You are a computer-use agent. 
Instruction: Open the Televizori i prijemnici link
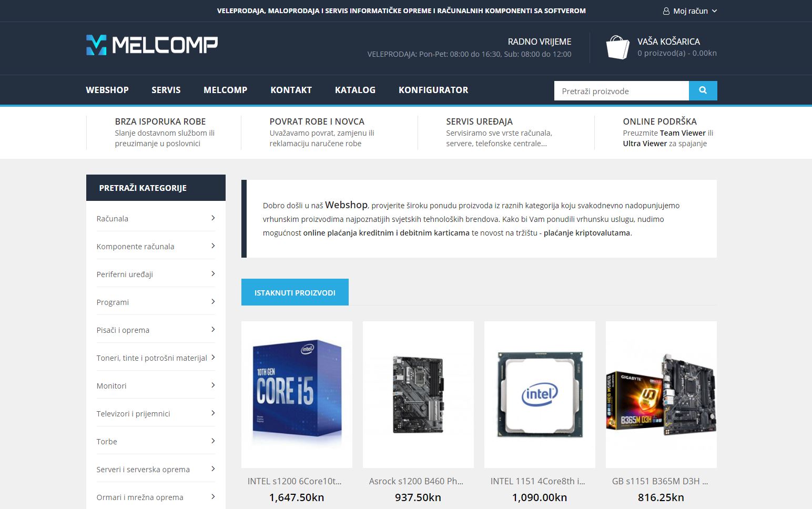pyautogui.click(x=134, y=413)
